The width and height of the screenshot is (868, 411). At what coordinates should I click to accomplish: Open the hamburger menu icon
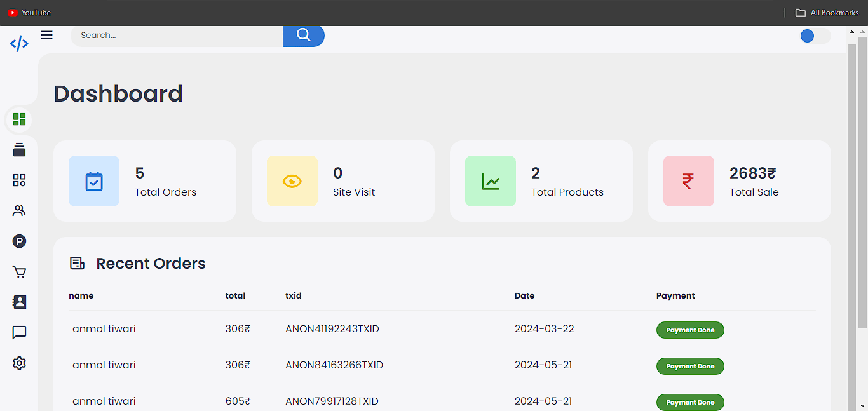coord(47,35)
